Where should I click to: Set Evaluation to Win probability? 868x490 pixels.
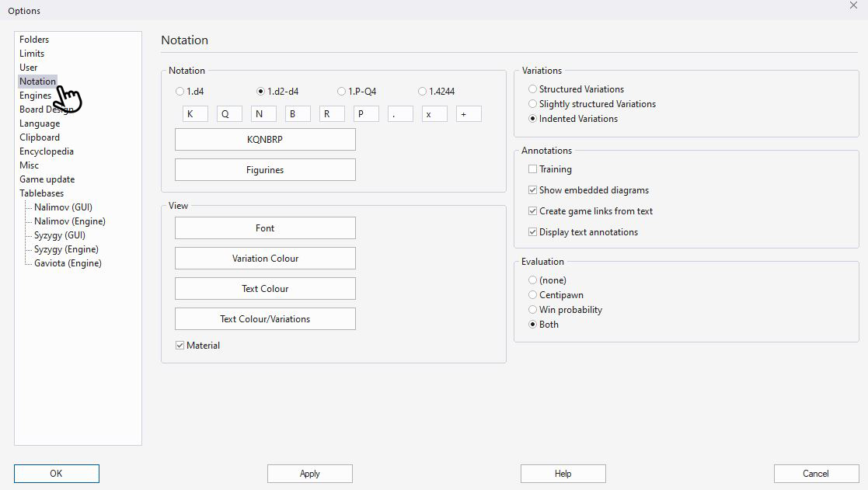(565, 310)
